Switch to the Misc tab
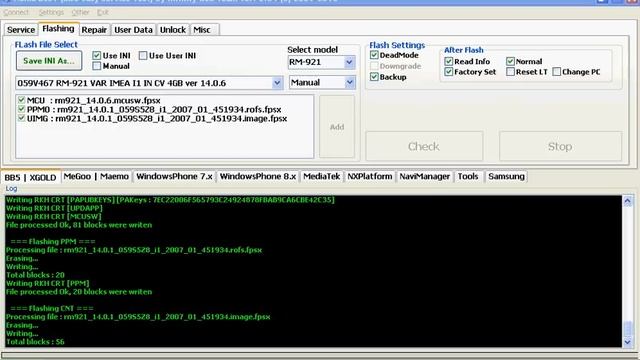The image size is (640, 360). click(202, 30)
